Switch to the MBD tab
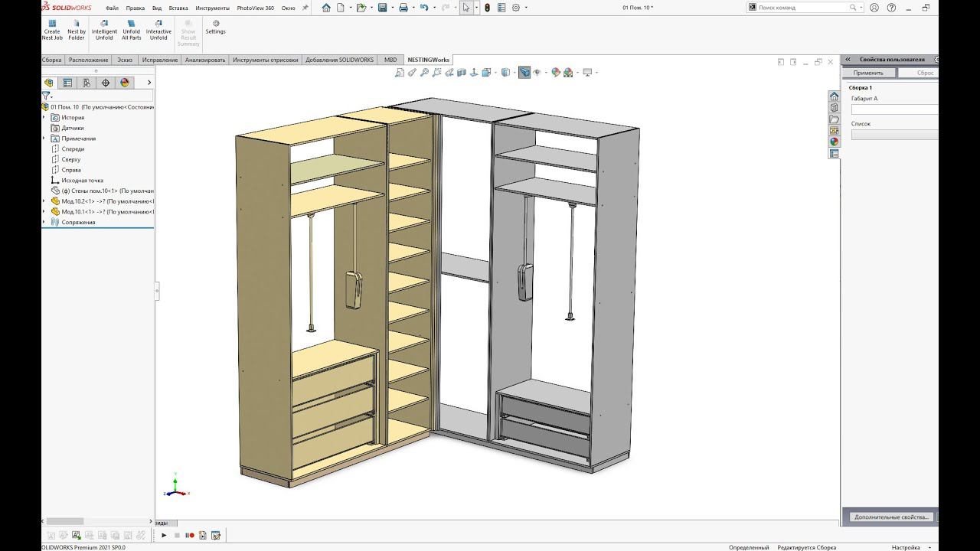This screenshot has width=980, height=551. (390, 60)
